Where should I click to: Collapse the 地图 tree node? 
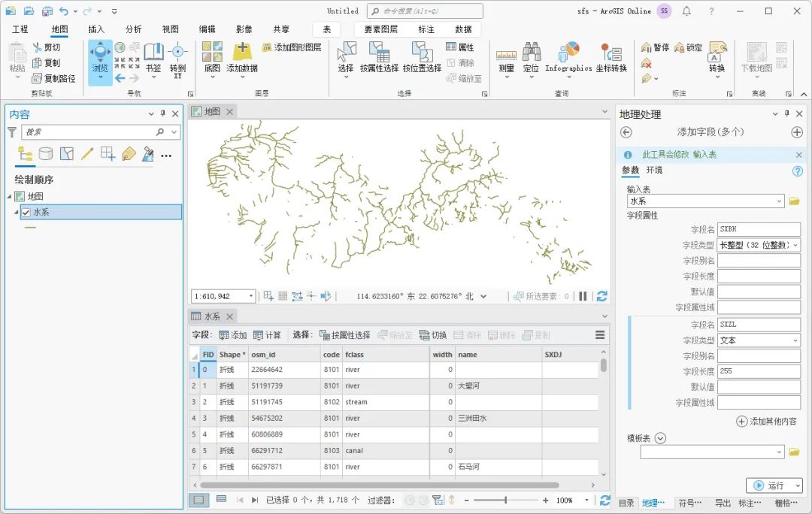click(9, 196)
